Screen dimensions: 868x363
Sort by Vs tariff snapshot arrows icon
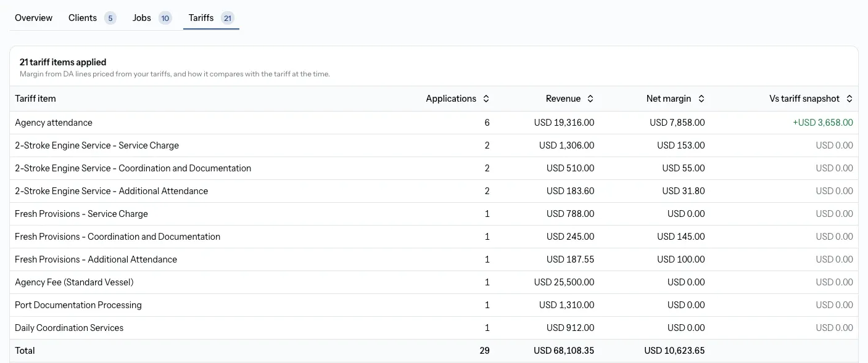point(849,99)
